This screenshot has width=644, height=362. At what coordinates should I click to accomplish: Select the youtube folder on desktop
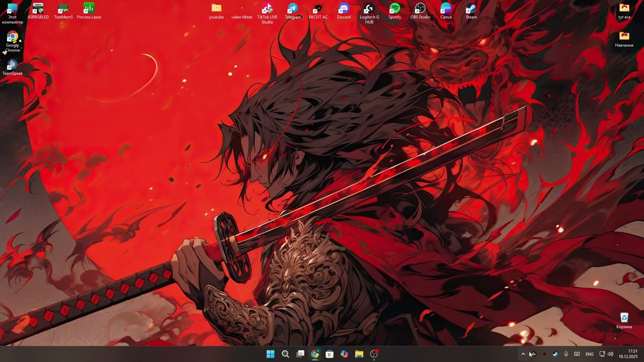216,11
